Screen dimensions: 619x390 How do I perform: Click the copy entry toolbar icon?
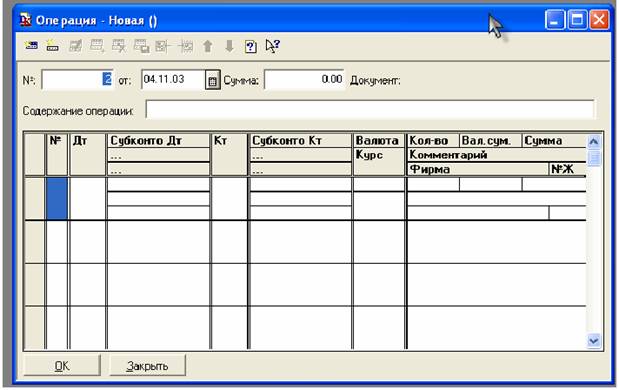pos(141,47)
